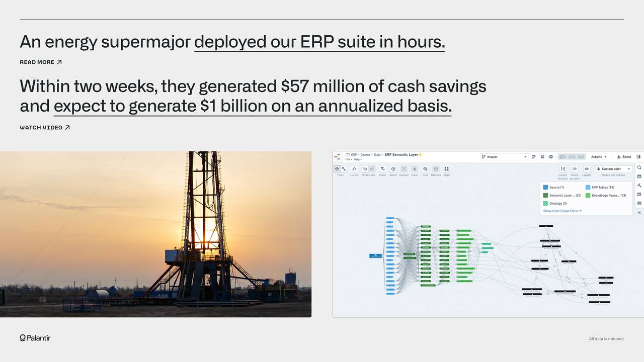Click the Layout tool icon
This screenshot has width=644, height=362.
(x=354, y=169)
